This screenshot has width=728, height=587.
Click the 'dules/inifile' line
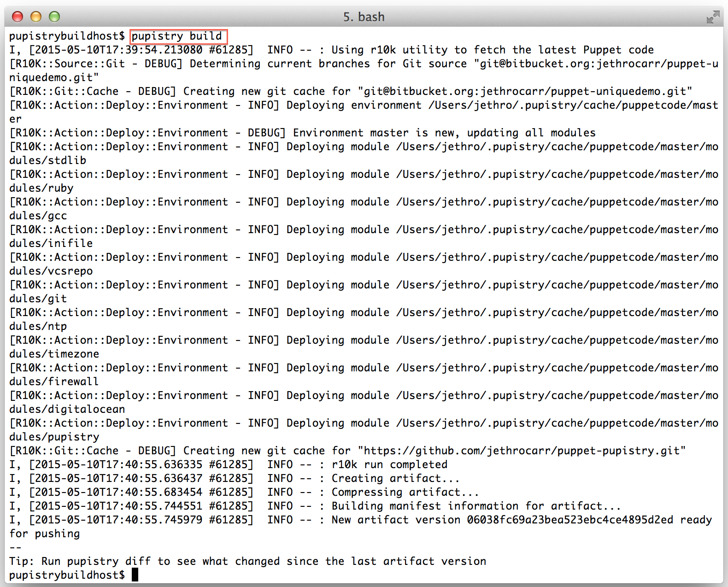coord(51,243)
